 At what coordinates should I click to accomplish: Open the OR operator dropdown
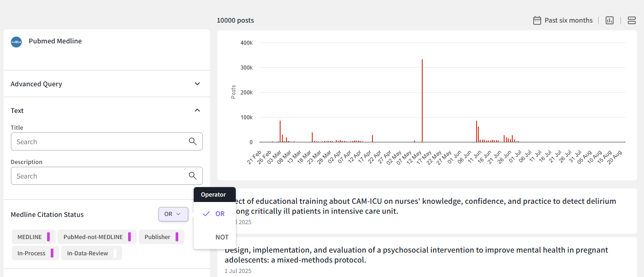(173, 214)
